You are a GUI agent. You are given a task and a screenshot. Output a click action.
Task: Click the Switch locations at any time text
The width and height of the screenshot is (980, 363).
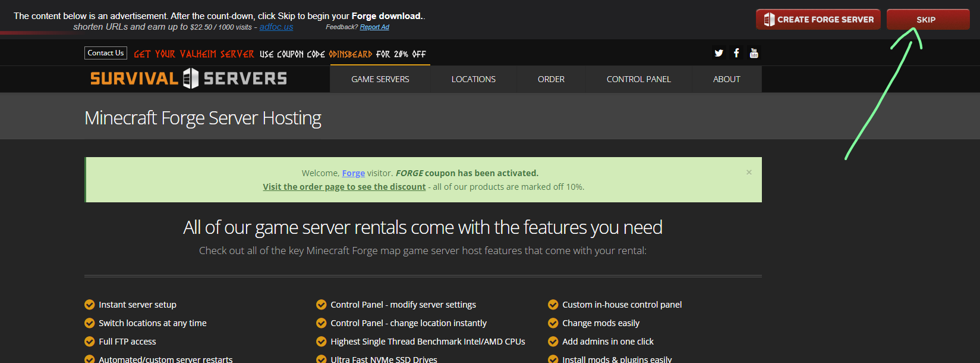pyautogui.click(x=153, y=323)
